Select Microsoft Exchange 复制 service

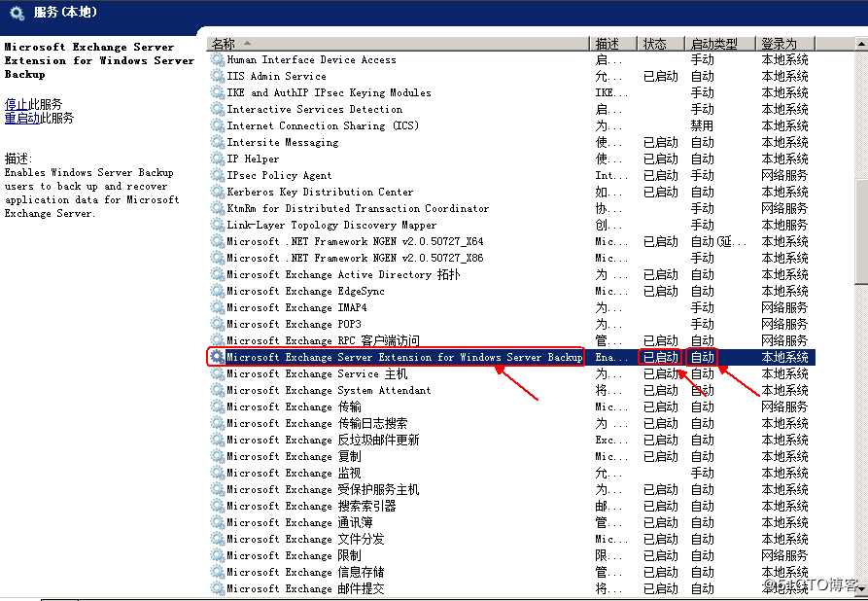pyautogui.click(x=512, y=456)
